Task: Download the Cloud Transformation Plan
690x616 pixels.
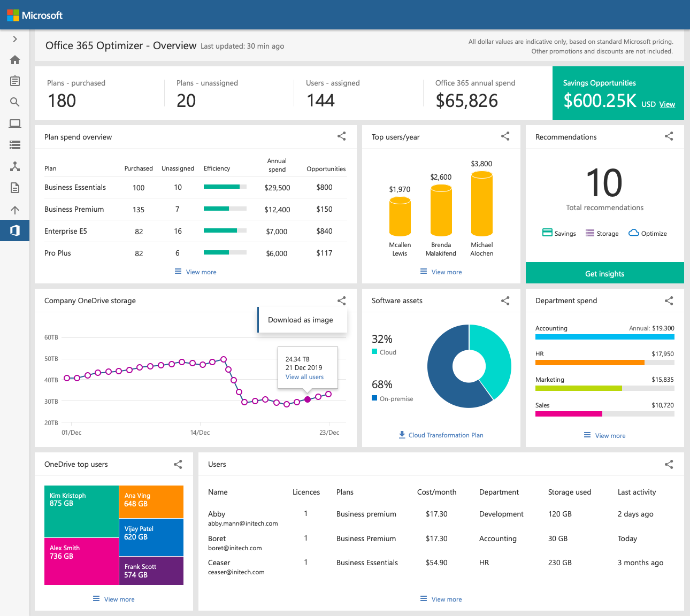Action: (x=441, y=435)
